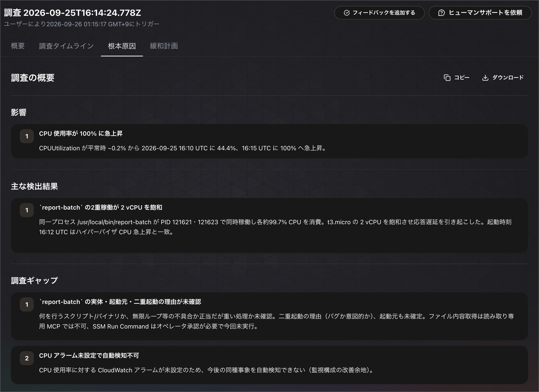Click title CPU 使用率が 100% に急上昇

(x=81, y=134)
